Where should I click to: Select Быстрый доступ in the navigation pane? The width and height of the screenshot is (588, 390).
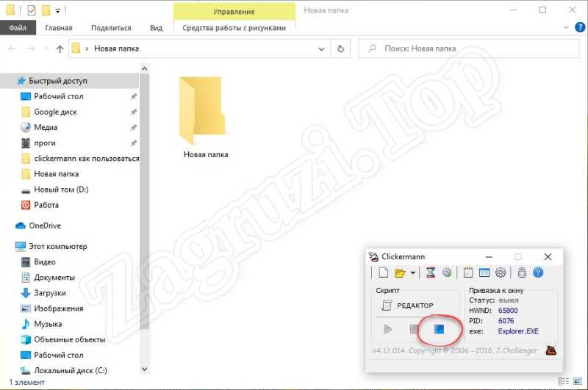coord(58,81)
